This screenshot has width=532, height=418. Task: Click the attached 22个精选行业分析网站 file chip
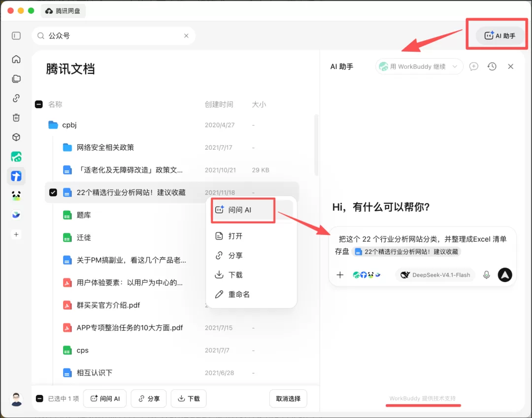coord(406,252)
